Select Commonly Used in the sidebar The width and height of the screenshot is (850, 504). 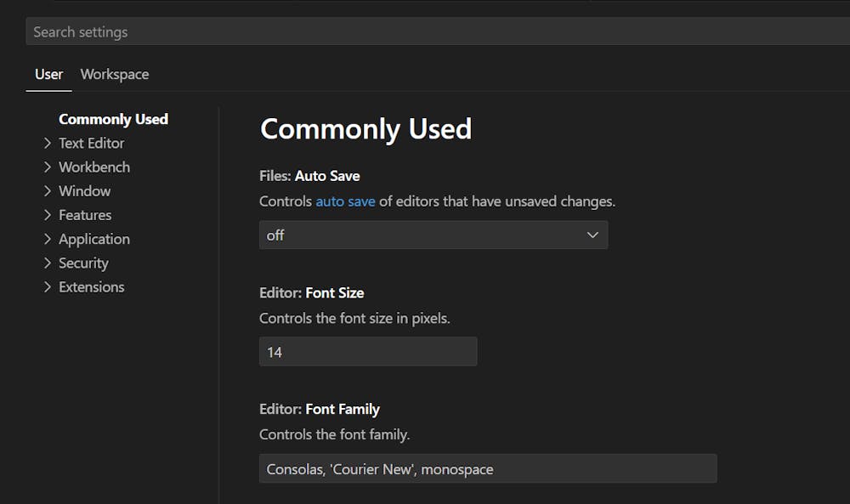[113, 119]
